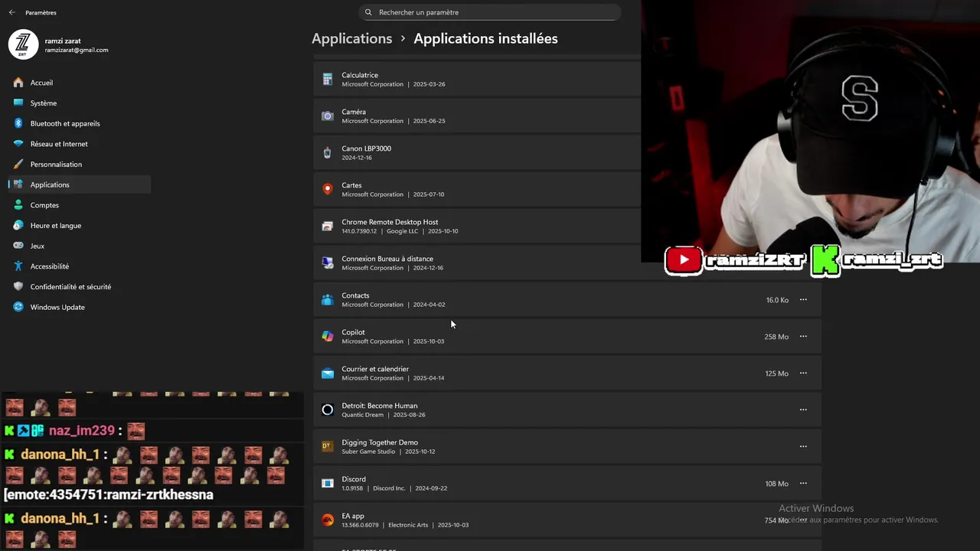This screenshot has width=980, height=551.
Task: Click the search magnifier icon in the search box
Action: coord(368,12)
